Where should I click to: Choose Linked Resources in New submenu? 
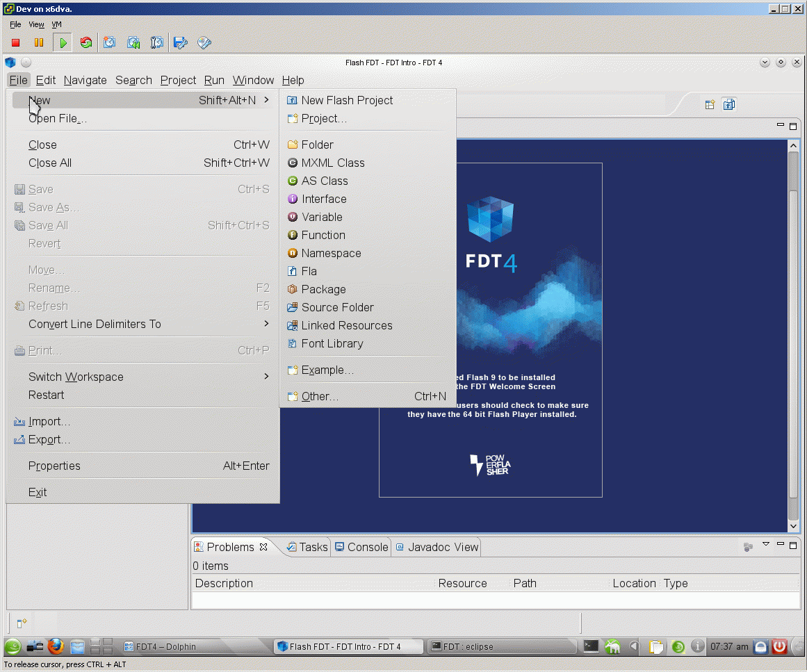(x=368, y=325)
